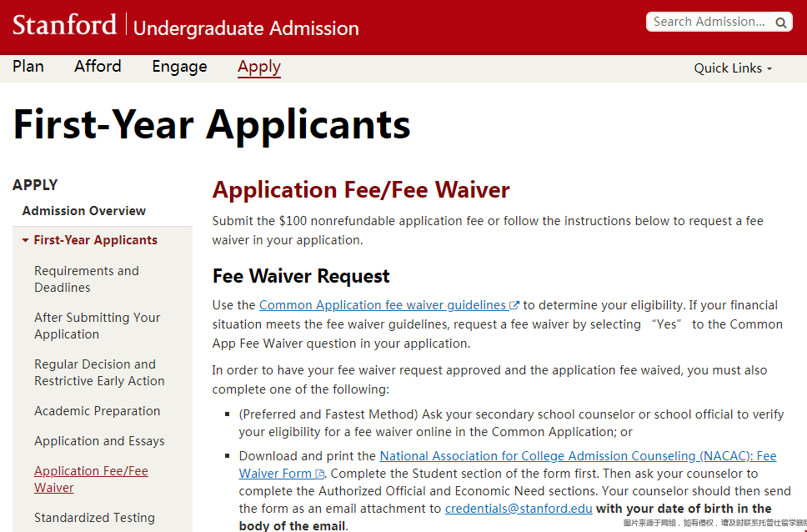Click the PDF icon beside Waiver Form
The width and height of the screenshot is (807, 532).
tap(319, 474)
